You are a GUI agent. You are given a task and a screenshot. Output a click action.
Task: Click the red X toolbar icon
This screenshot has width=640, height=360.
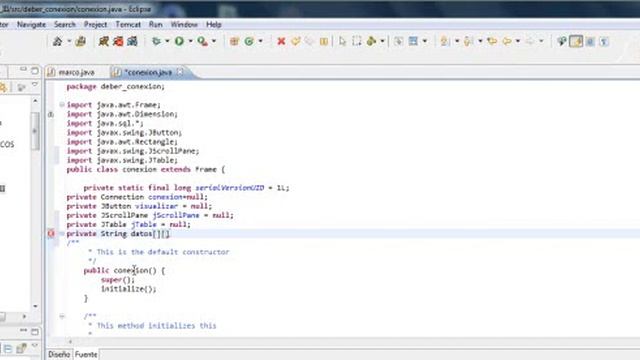[281, 41]
